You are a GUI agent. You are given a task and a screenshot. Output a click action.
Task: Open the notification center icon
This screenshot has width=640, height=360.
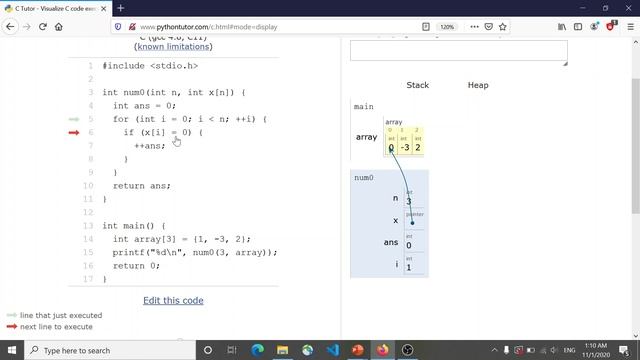coord(624,350)
